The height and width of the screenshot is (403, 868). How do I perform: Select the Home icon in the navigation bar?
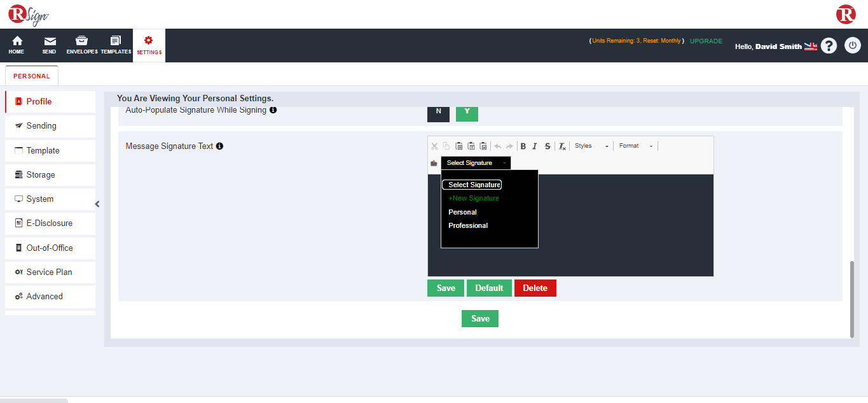[x=16, y=45]
